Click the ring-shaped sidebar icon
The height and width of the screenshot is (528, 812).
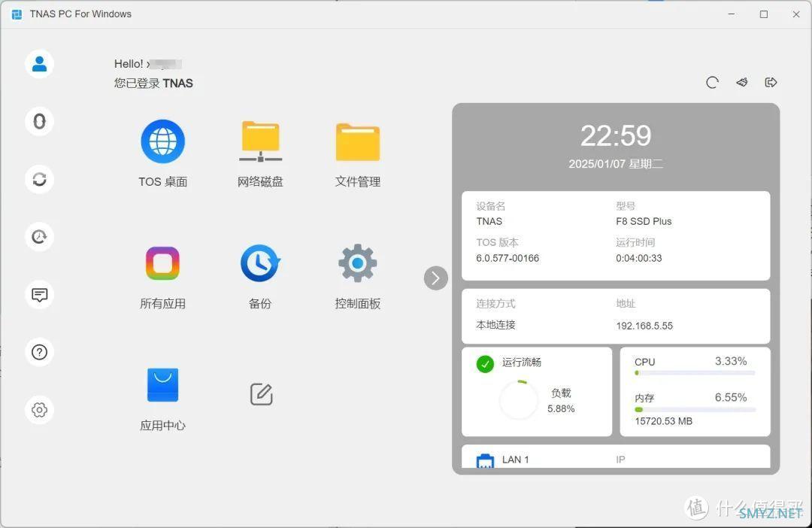39,121
